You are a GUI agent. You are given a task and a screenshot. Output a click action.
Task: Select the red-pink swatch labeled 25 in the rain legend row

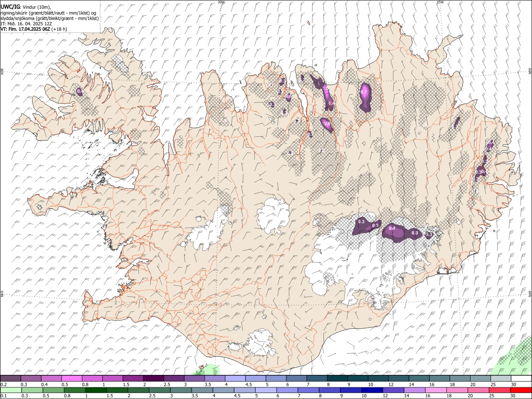coord(500,390)
